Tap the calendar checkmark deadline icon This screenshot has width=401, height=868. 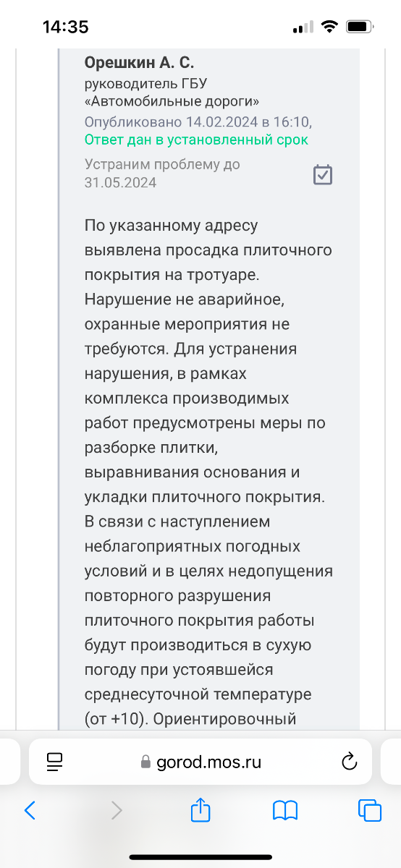[x=323, y=174]
